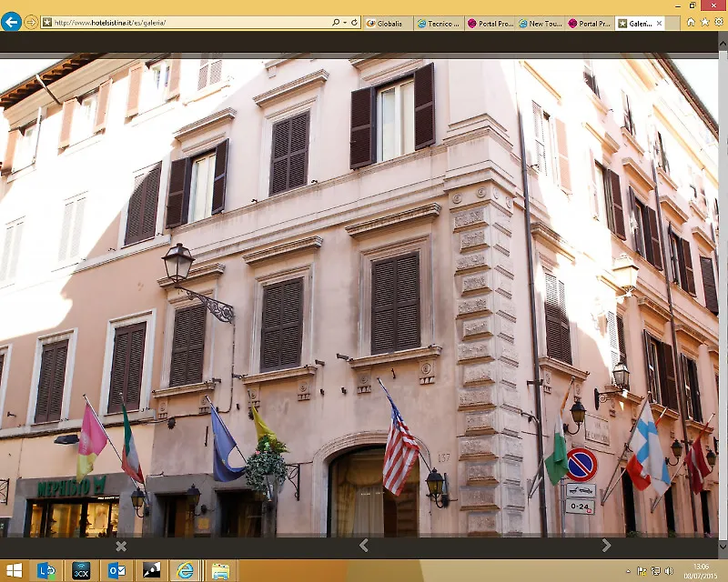Click the search magnifier in address bar
The width and height of the screenshot is (728, 582).
click(336, 22)
